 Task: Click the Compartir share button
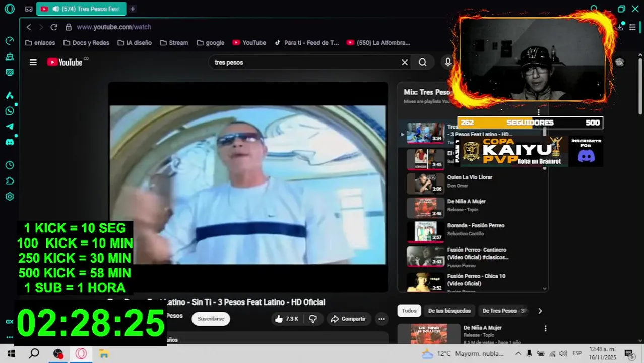[348, 319]
